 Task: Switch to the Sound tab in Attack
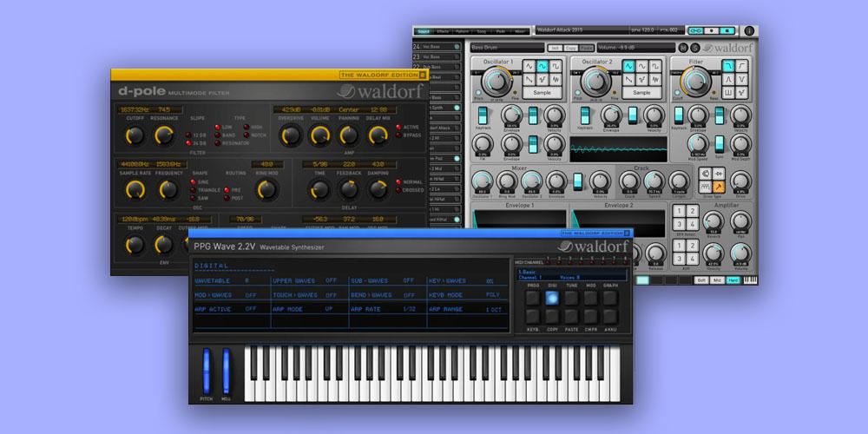coord(422,30)
